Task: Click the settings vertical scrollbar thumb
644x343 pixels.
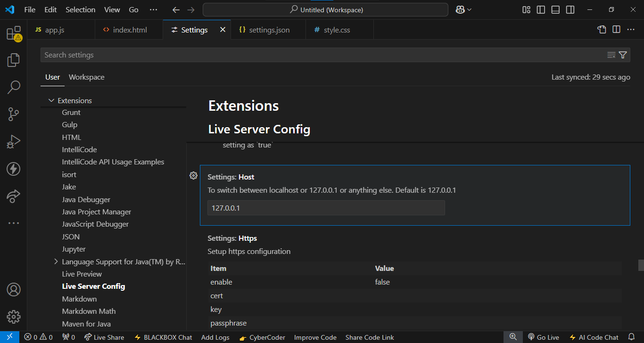Action: tap(641, 265)
